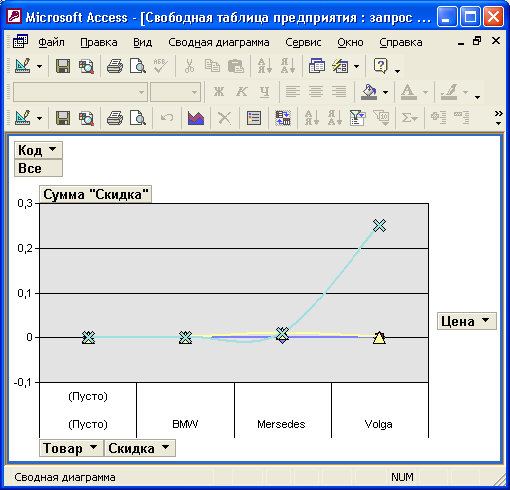Toggle bold Ж formatting button
510x490 pixels.
(x=219, y=91)
